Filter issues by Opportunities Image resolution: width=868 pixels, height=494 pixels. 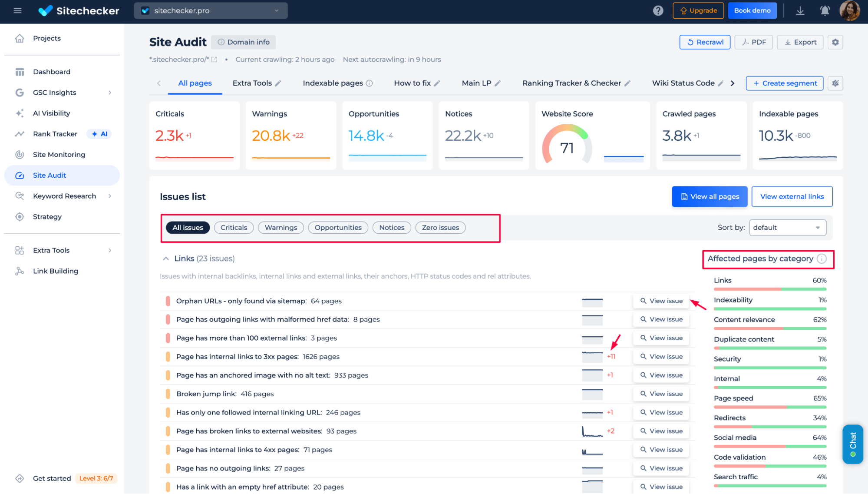(338, 227)
